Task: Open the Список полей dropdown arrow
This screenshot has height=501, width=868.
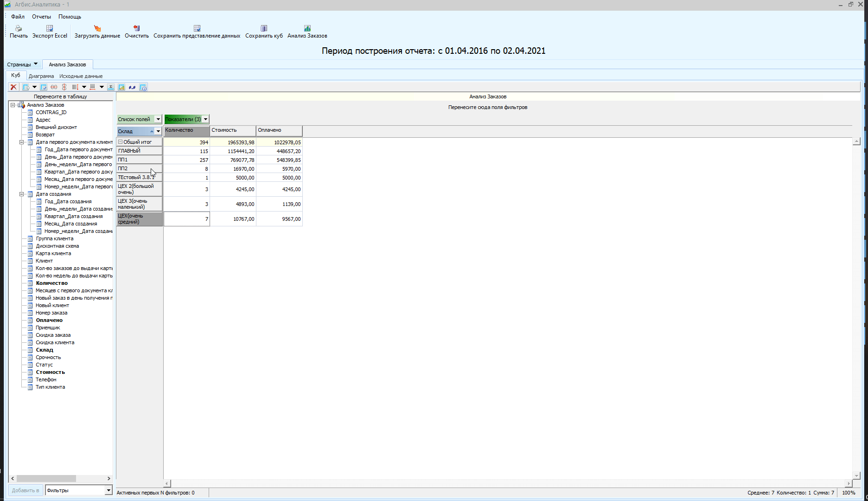Action: [158, 119]
